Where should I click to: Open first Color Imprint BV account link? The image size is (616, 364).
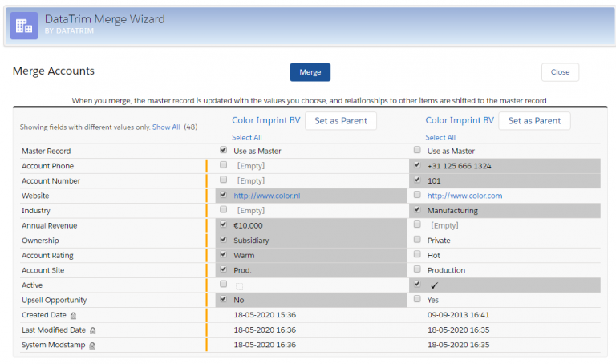[266, 120]
